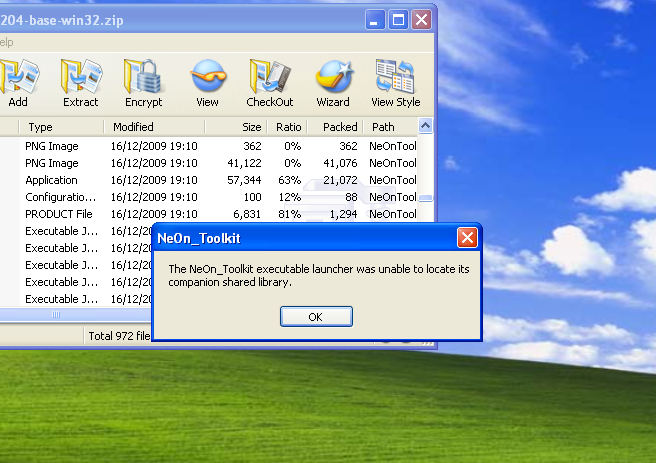The height and width of the screenshot is (463, 656).
Task: Select the PNG Image row sized 362
Action: [x=208, y=146]
